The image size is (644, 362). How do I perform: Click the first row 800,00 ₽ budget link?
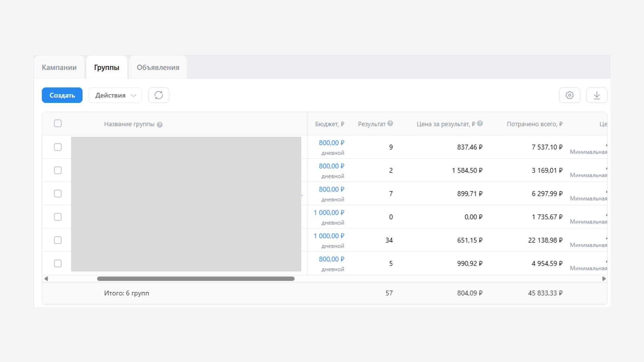[331, 143]
